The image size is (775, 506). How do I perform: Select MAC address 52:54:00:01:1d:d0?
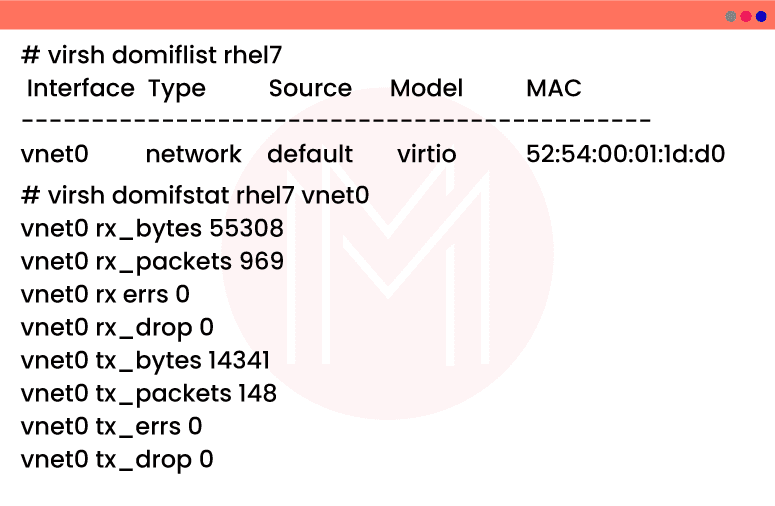pyautogui.click(x=625, y=154)
